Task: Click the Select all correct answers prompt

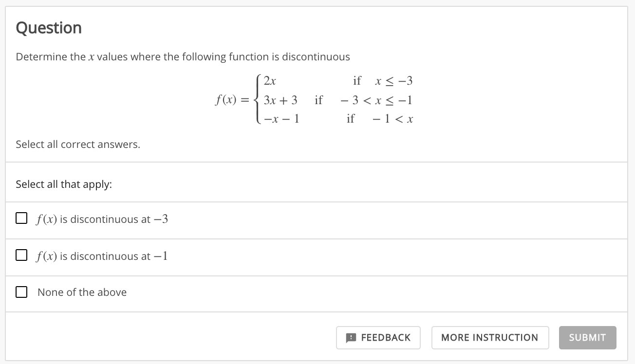Action: 77,144
